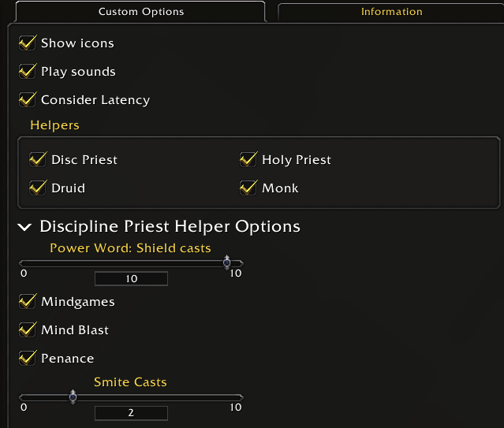Toggle the Mindgames checkbox
Screen dimensions: 504x428
point(28,302)
